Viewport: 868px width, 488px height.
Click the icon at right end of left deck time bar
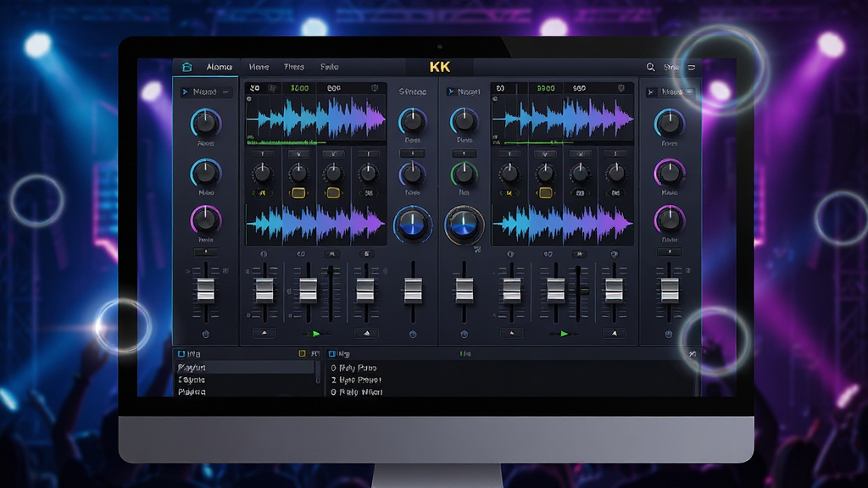pyautogui.click(x=375, y=88)
